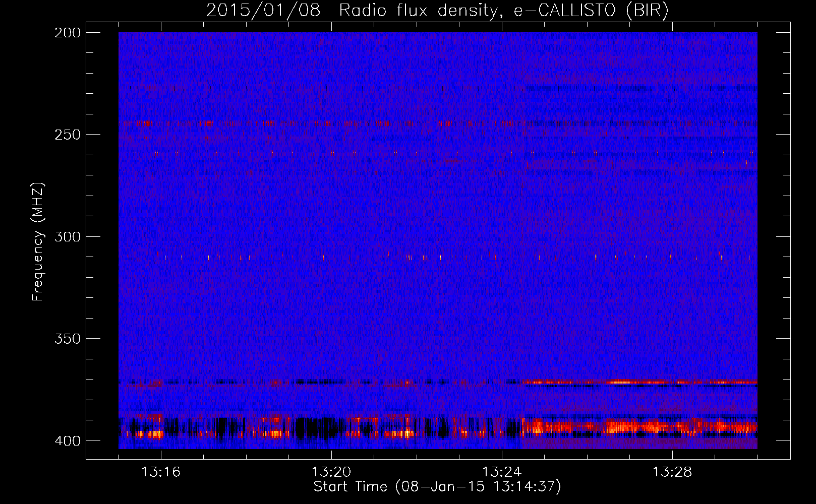Click the 'Start Time (08-Jan-15 13:14:37)' label

(x=437, y=487)
